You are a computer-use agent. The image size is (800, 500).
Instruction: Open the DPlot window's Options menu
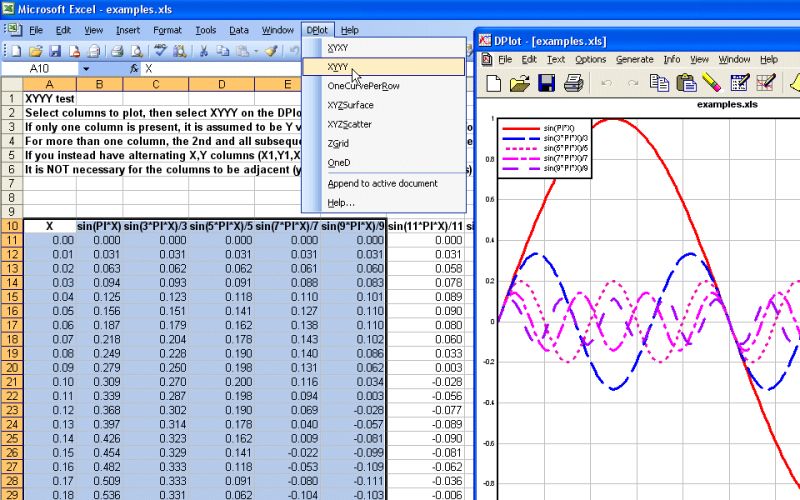point(590,59)
